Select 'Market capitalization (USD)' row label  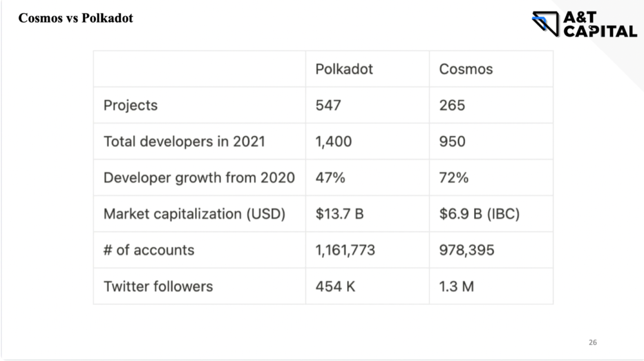tap(194, 214)
